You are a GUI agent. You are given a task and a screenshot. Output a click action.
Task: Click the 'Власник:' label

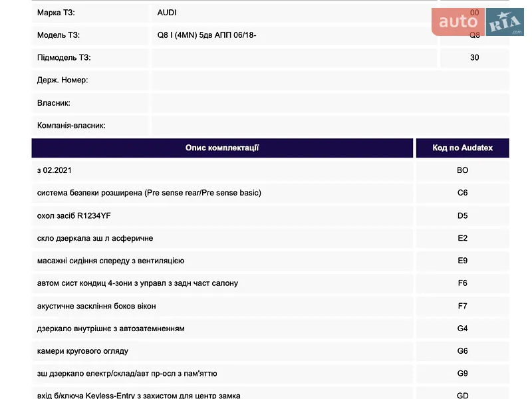(54, 103)
